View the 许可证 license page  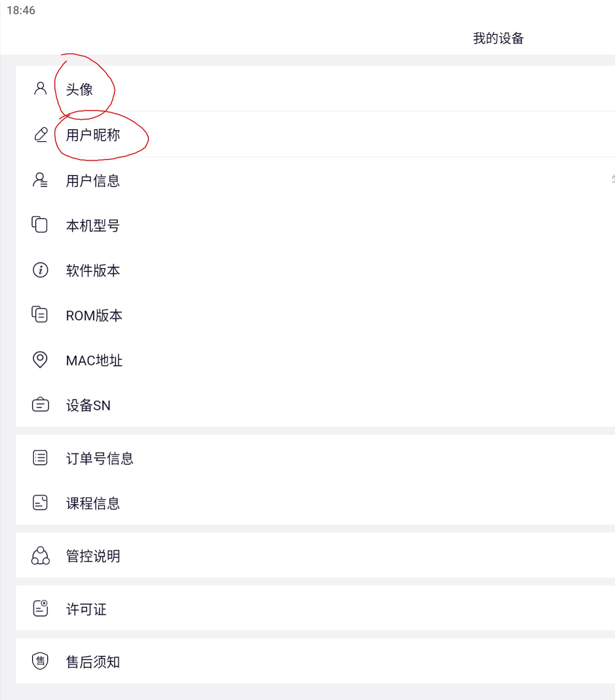point(316,608)
